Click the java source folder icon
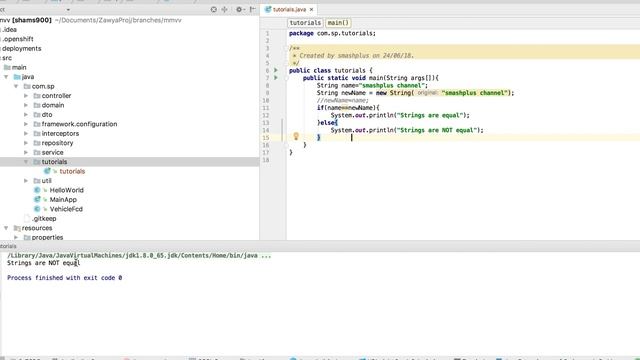The width and height of the screenshot is (640, 360). (17, 77)
